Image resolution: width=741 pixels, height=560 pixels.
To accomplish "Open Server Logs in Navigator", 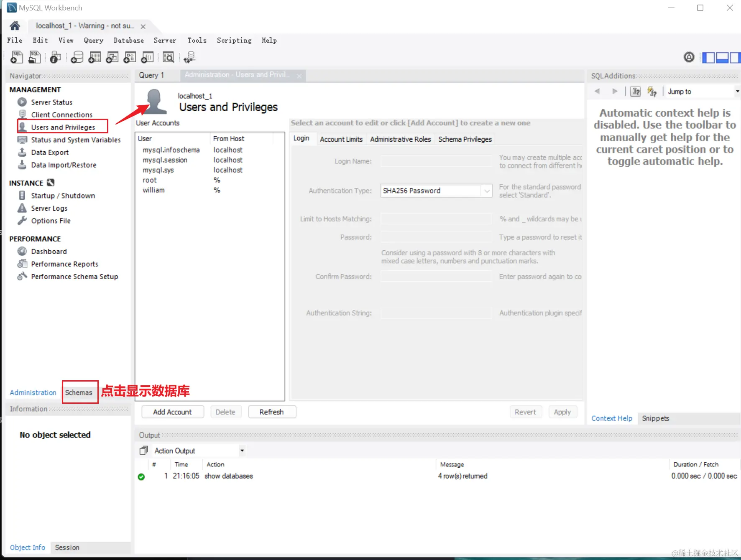I will click(x=49, y=208).
